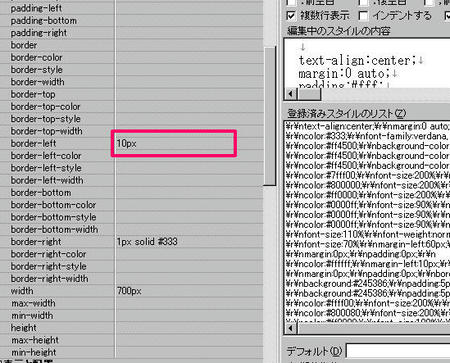Select registered style color:#333 font-family:verdana
450x363 pixels.
coord(368,136)
